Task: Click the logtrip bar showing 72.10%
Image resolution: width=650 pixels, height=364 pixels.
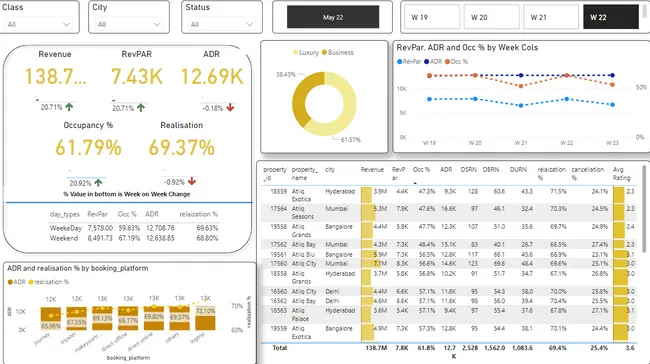Action: point(205,319)
